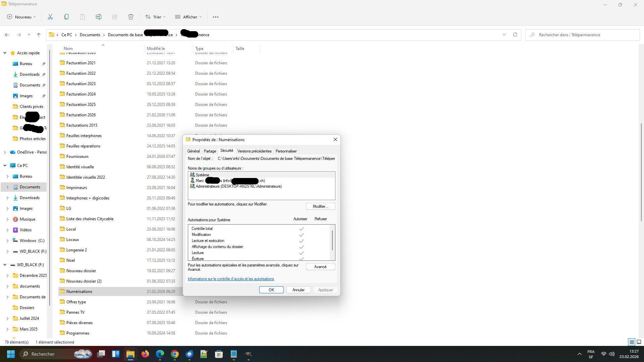Click the Refresh icon beside address bar
Screen dimensions: 644x362
515,35
